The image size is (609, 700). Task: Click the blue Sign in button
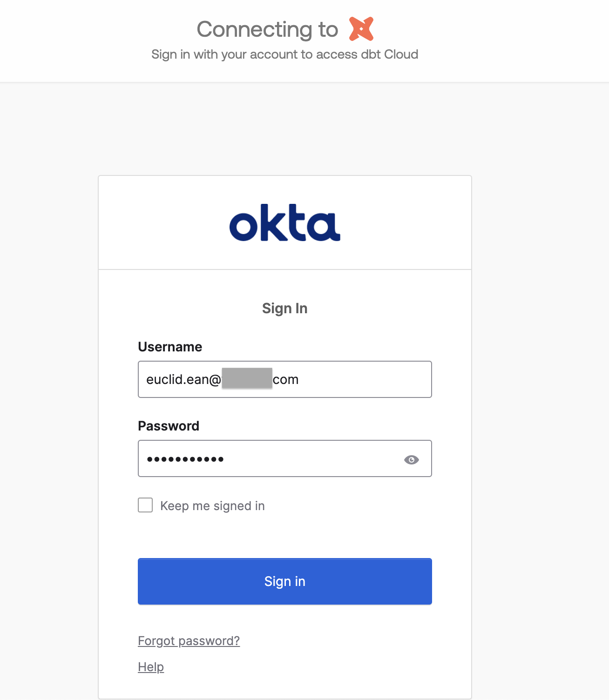pos(284,581)
